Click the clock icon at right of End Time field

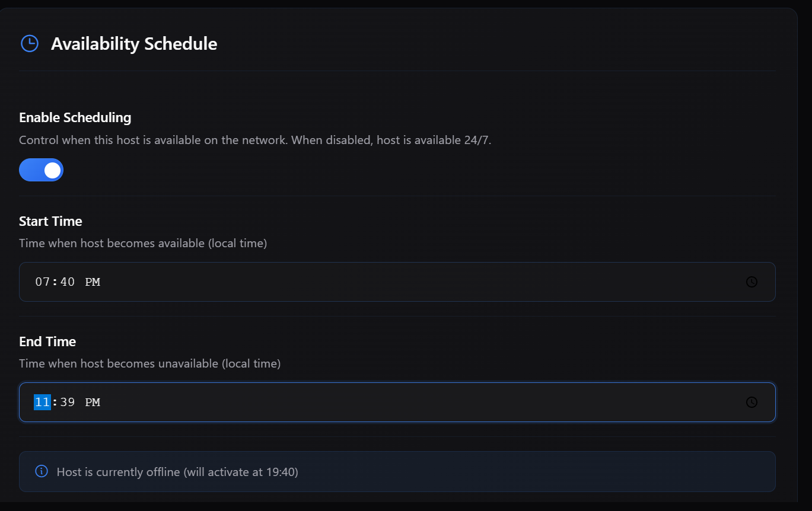[x=752, y=402]
